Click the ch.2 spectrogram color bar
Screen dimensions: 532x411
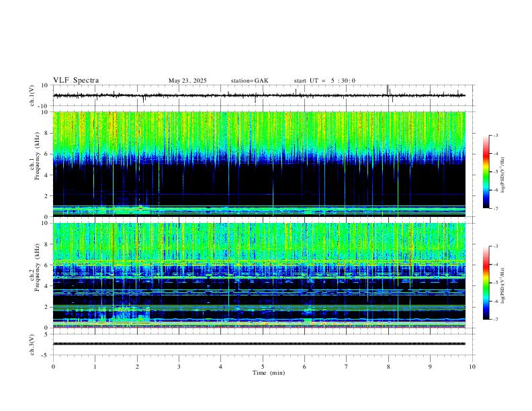[x=486, y=283]
